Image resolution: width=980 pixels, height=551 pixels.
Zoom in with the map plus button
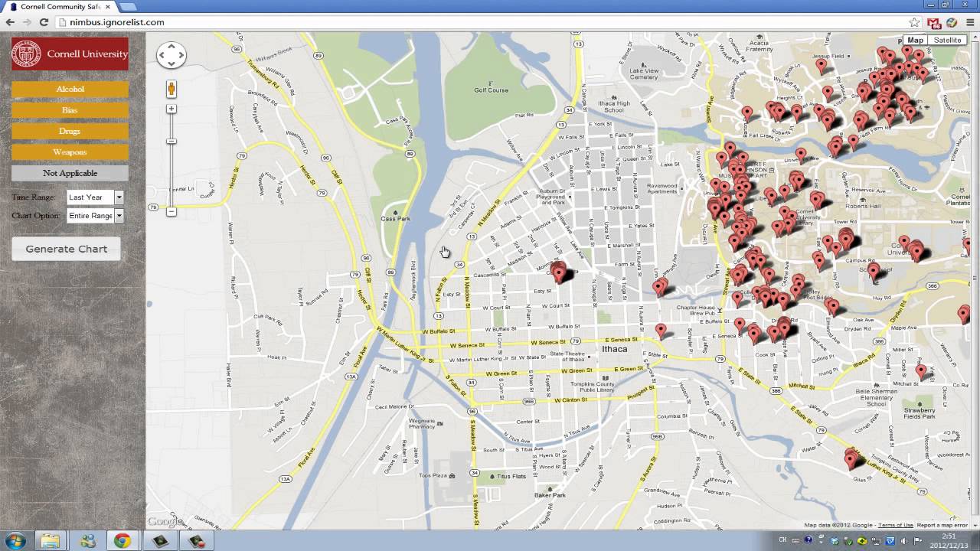171,109
